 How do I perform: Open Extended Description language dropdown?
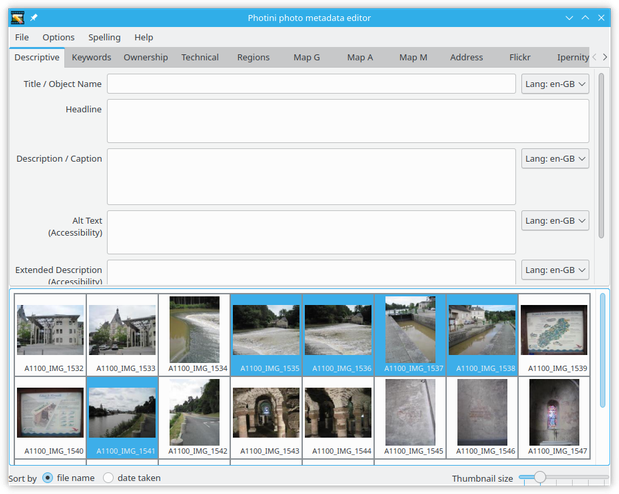click(x=555, y=270)
